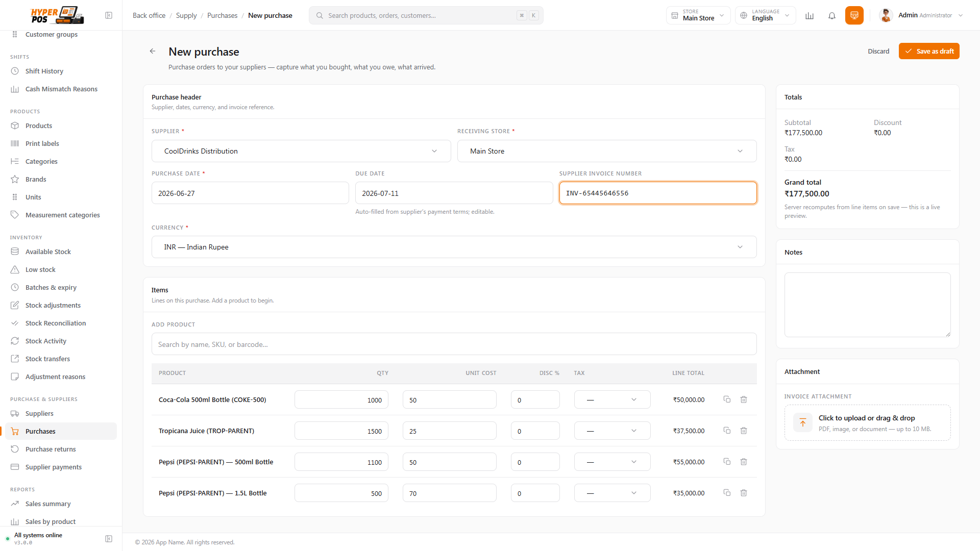The height and width of the screenshot is (551, 980).
Task: Open the Tax dropdown for Tropicana Juice line
Action: click(612, 431)
